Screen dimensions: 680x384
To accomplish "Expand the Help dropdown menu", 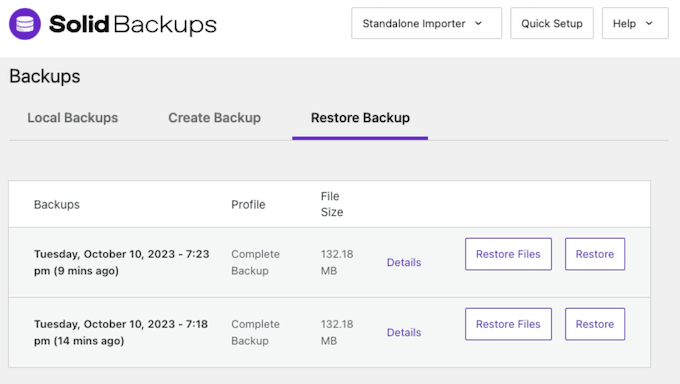I will coord(635,23).
